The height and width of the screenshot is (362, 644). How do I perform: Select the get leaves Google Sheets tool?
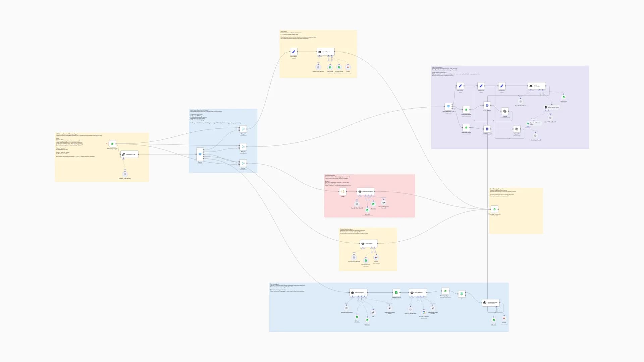pyautogui.click(x=330, y=67)
